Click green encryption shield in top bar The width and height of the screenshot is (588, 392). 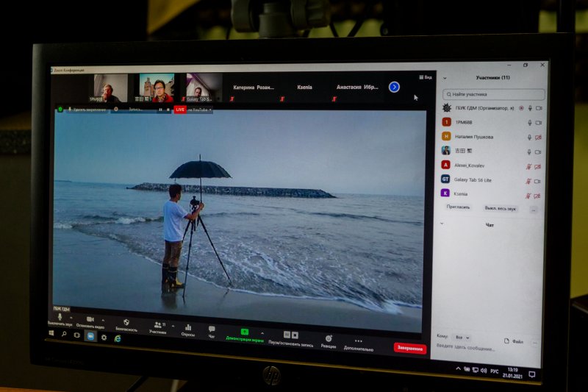[x=60, y=109]
